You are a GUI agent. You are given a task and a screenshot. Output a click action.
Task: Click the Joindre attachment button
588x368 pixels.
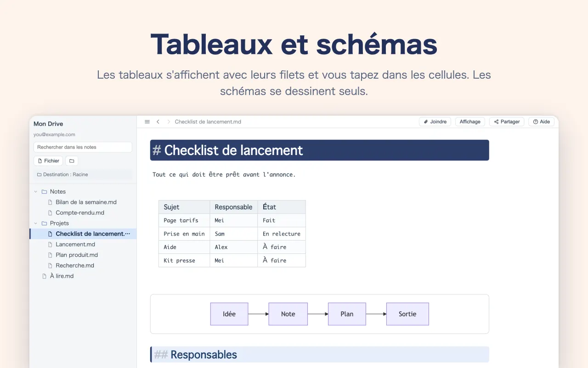[435, 122]
